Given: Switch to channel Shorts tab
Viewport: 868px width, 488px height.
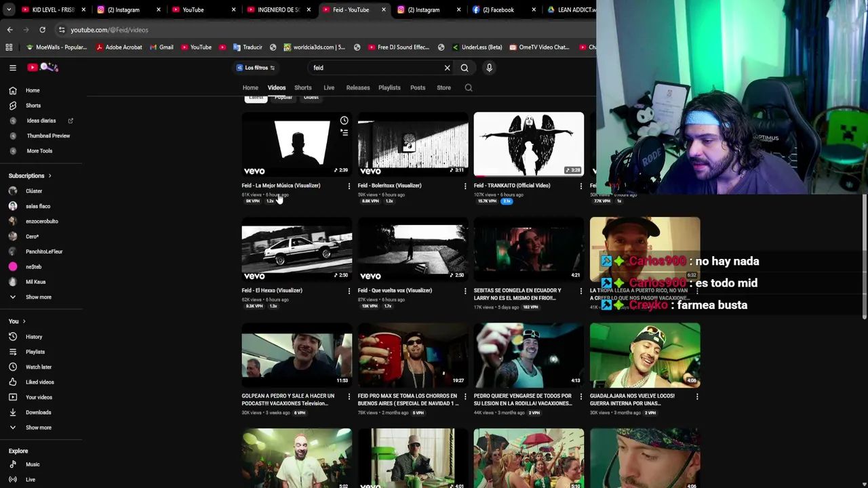Looking at the screenshot, I should click(303, 87).
